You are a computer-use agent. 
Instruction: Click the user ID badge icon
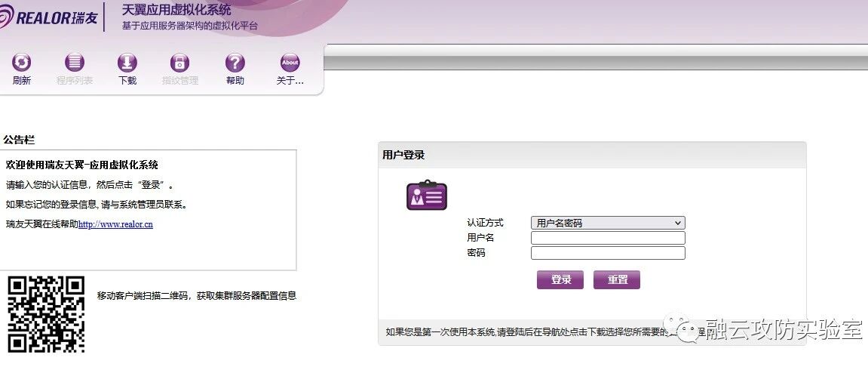(427, 195)
